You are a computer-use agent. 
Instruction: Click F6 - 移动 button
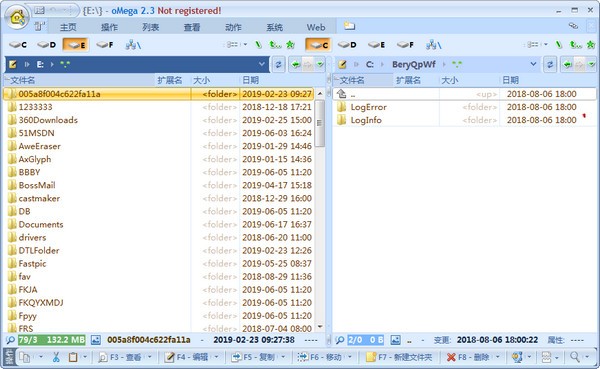pyautogui.click(x=320, y=357)
